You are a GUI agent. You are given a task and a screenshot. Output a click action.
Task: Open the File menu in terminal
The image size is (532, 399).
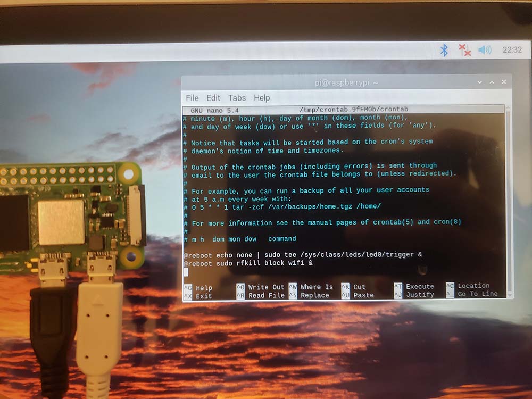tap(192, 98)
